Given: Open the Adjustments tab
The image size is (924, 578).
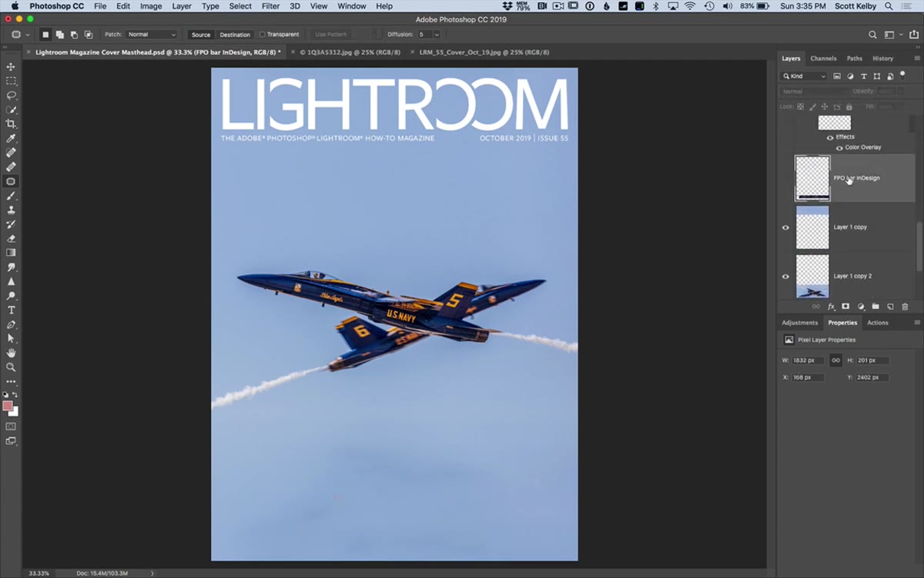Looking at the screenshot, I should [799, 323].
